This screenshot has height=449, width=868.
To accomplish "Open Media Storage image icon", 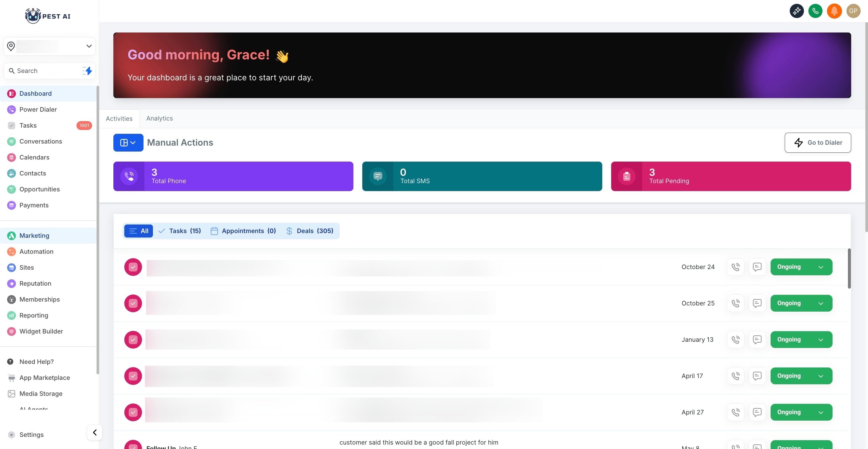I will [x=12, y=394].
